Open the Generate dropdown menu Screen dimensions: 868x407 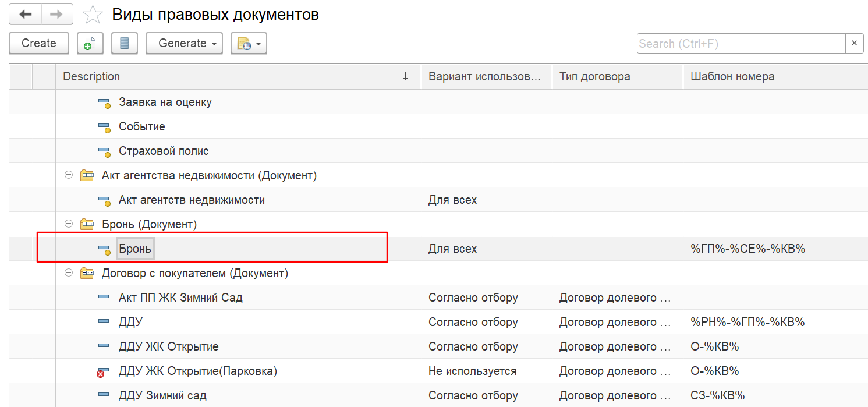click(x=184, y=44)
